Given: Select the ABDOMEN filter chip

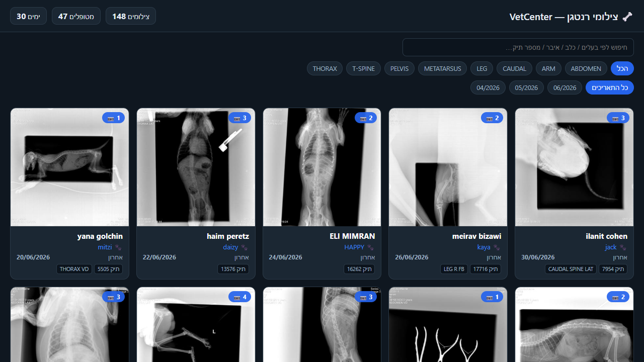Looking at the screenshot, I should click(x=586, y=68).
